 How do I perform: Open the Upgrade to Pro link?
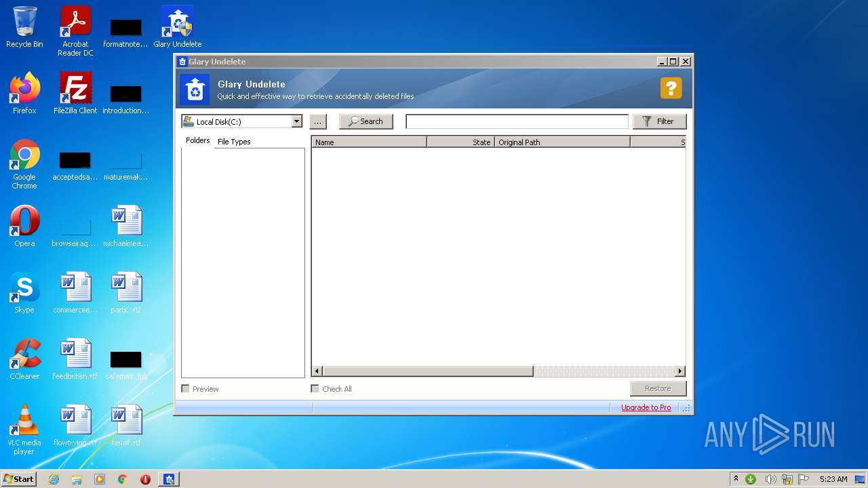pyautogui.click(x=646, y=407)
